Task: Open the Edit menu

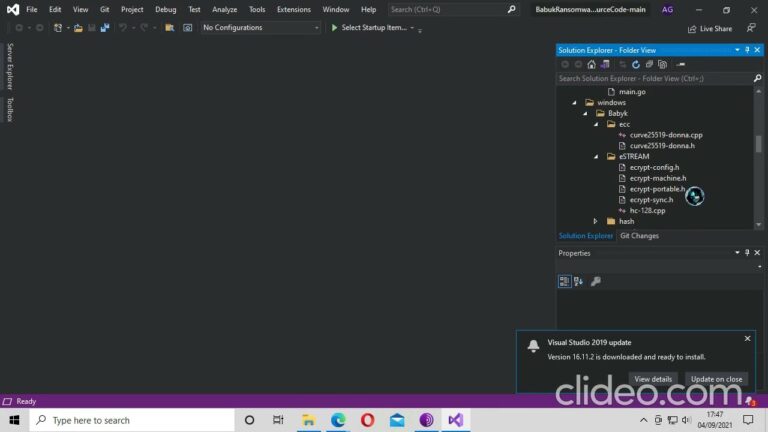Action: (55, 9)
